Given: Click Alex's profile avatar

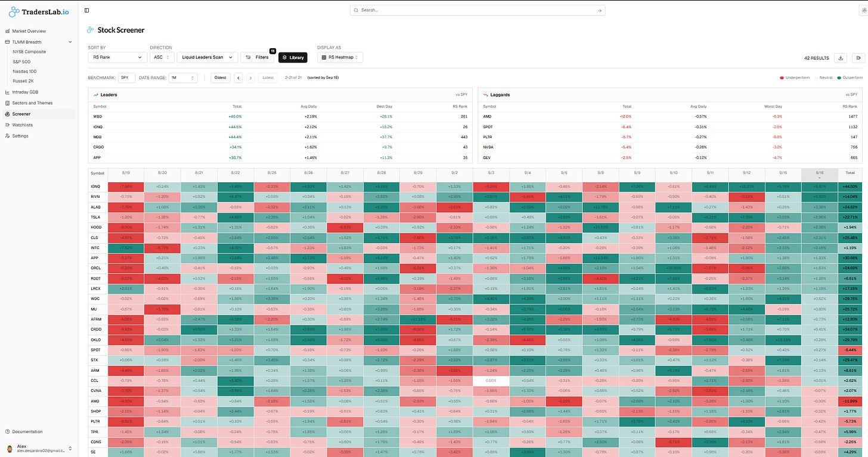Looking at the screenshot, I should point(9,448).
